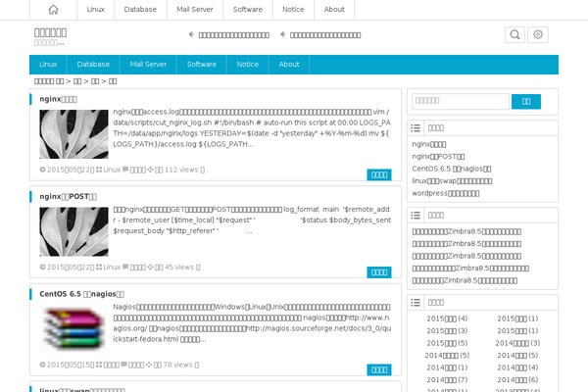Click read-more button on 112 views post

379,174
